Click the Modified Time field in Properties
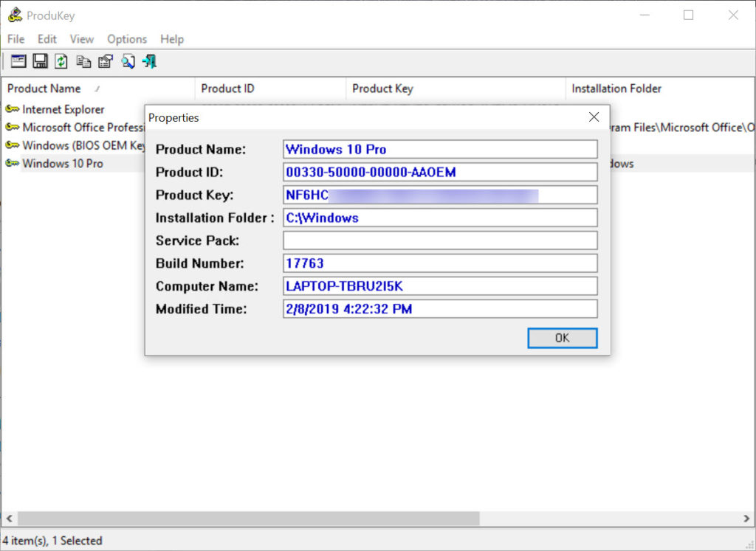 [x=440, y=309]
